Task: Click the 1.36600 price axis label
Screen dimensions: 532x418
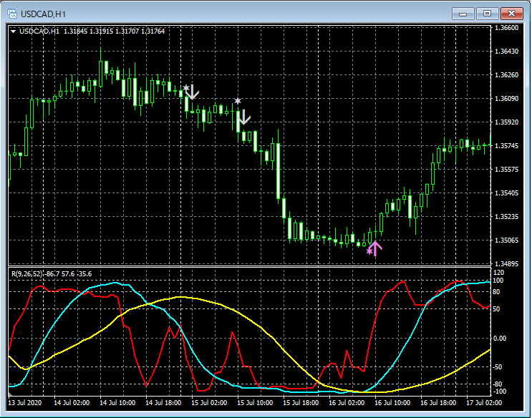Action: pos(507,28)
